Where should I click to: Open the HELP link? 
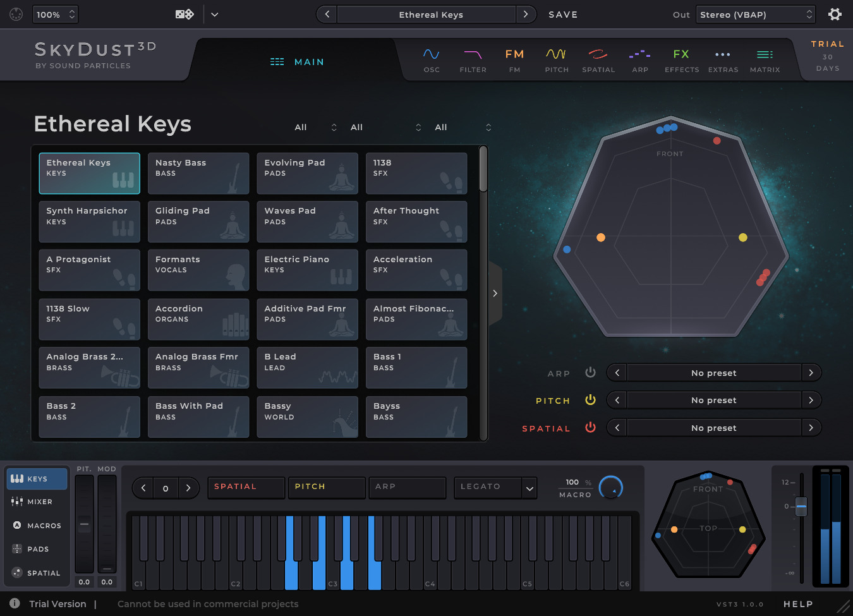coord(798,604)
